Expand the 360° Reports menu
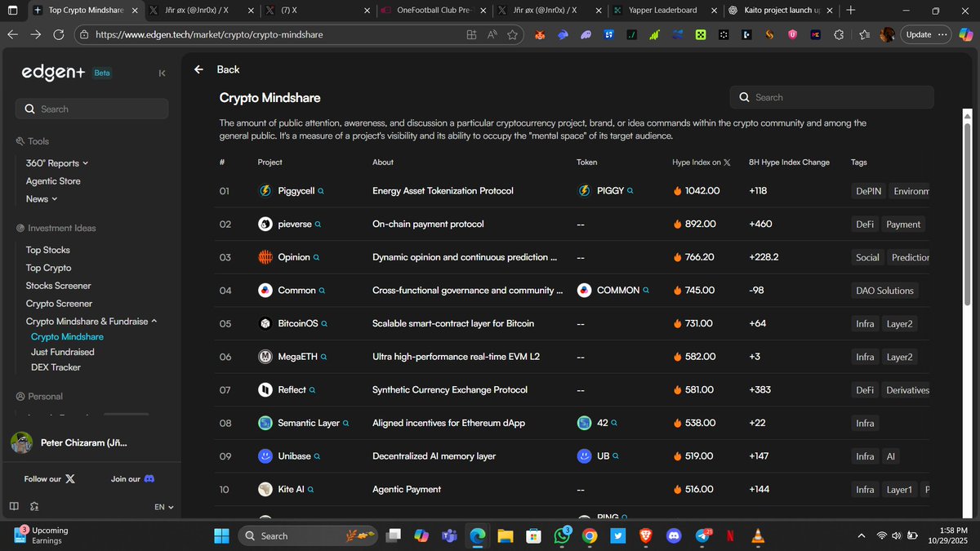This screenshot has width=980, height=551. pos(57,163)
